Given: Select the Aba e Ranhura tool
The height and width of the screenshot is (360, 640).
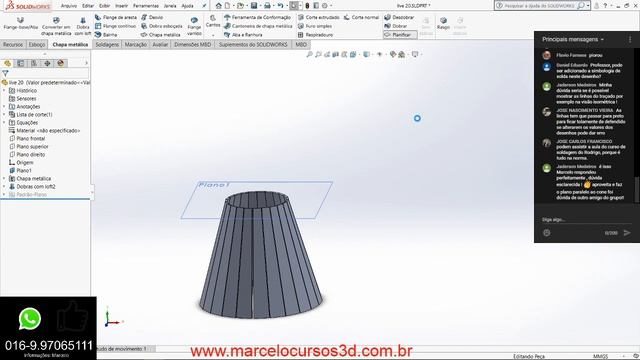Looking at the screenshot, I should (243, 35).
